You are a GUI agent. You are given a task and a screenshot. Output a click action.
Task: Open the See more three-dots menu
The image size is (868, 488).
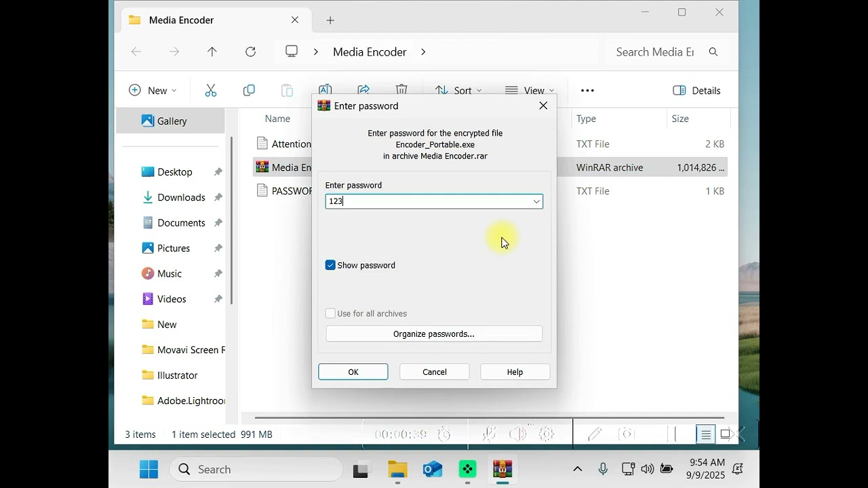click(x=587, y=90)
